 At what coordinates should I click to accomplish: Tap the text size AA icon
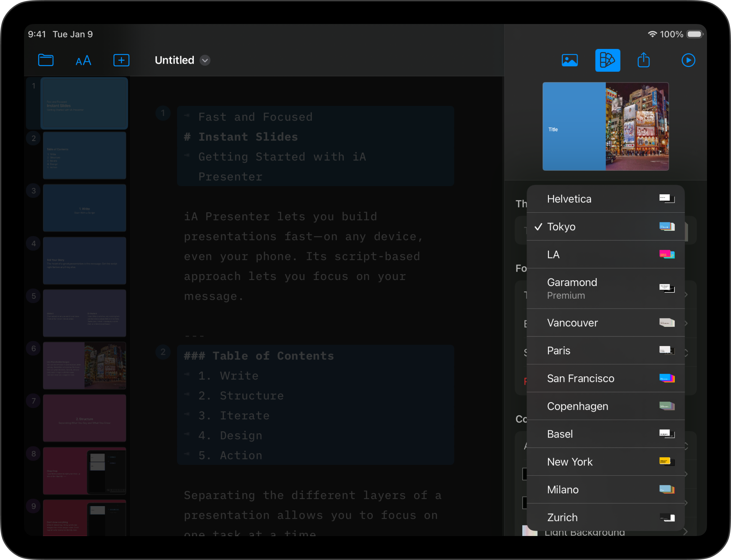pos(83,61)
